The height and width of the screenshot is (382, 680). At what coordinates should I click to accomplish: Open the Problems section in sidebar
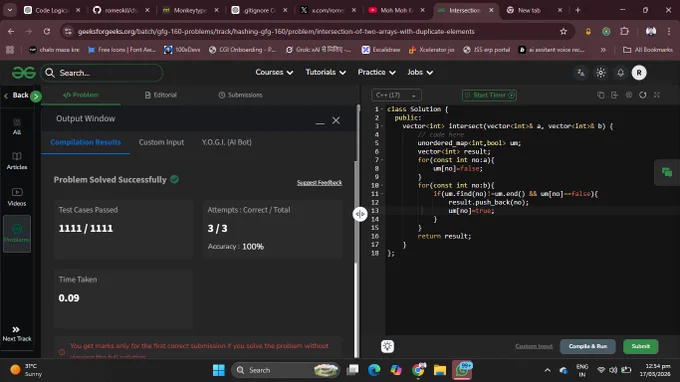tap(17, 234)
